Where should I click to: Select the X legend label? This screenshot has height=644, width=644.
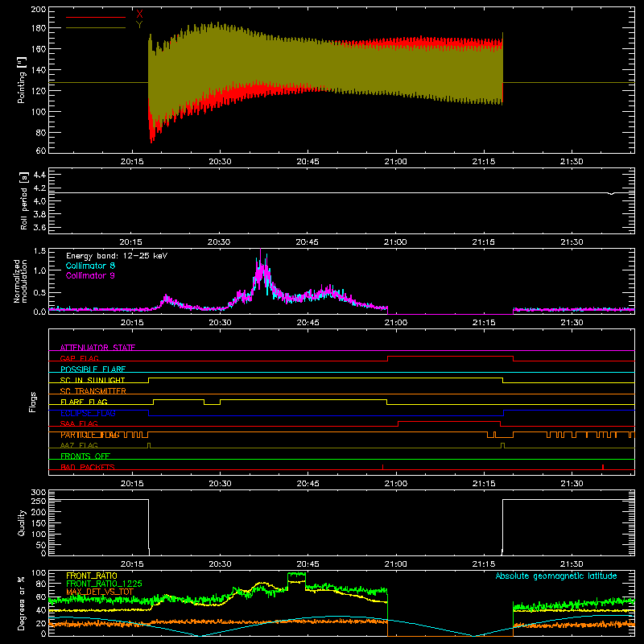point(139,14)
